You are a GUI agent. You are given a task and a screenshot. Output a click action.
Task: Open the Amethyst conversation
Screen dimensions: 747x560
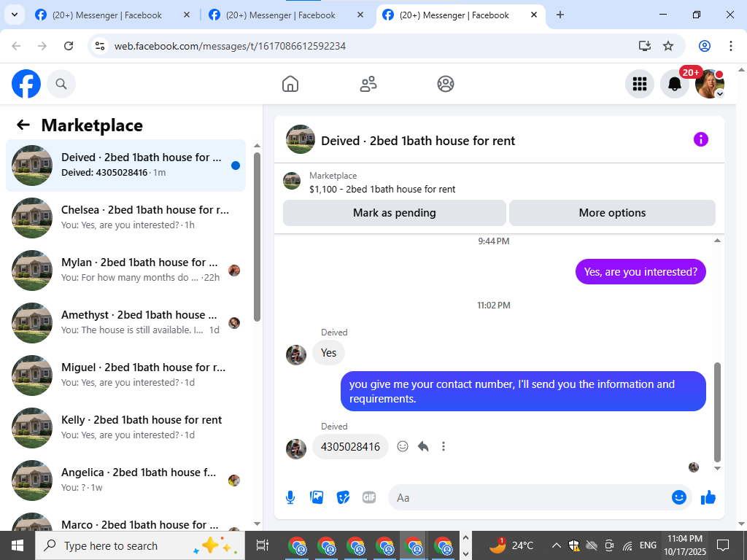[x=125, y=322]
